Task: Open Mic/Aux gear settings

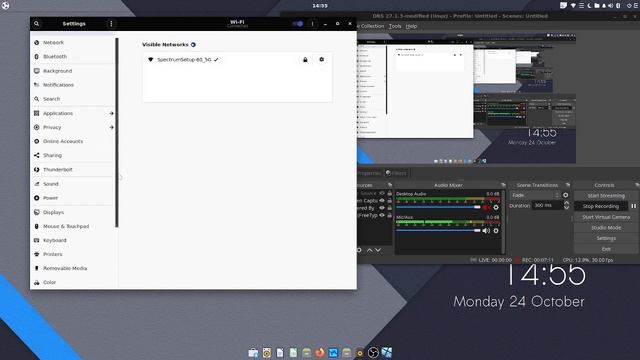Action: tap(496, 231)
